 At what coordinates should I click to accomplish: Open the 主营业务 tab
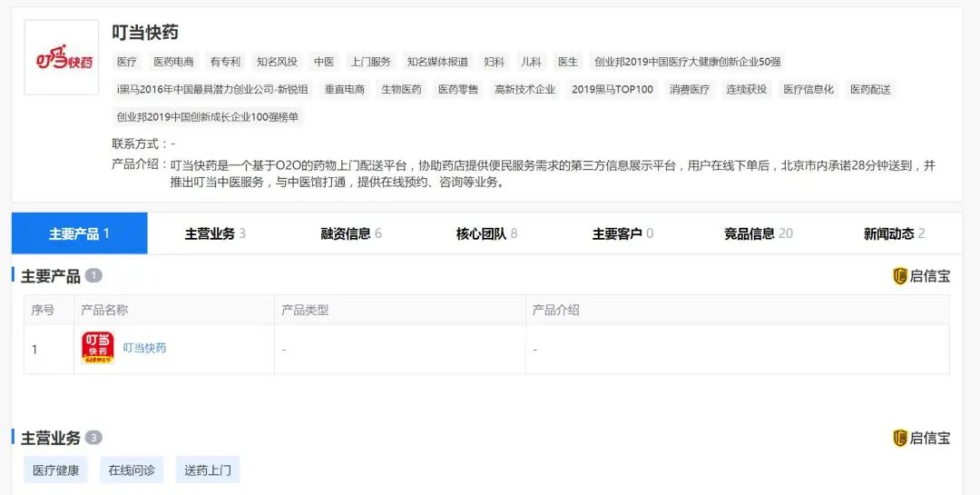click(x=215, y=233)
